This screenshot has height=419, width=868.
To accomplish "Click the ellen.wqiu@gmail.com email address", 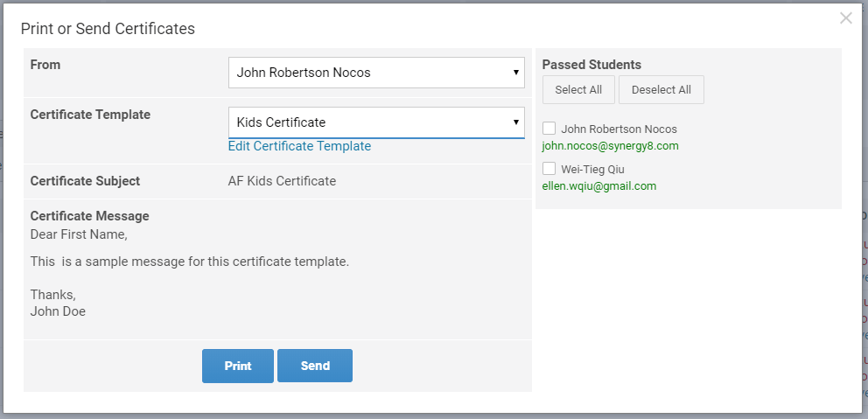I will click(x=599, y=186).
